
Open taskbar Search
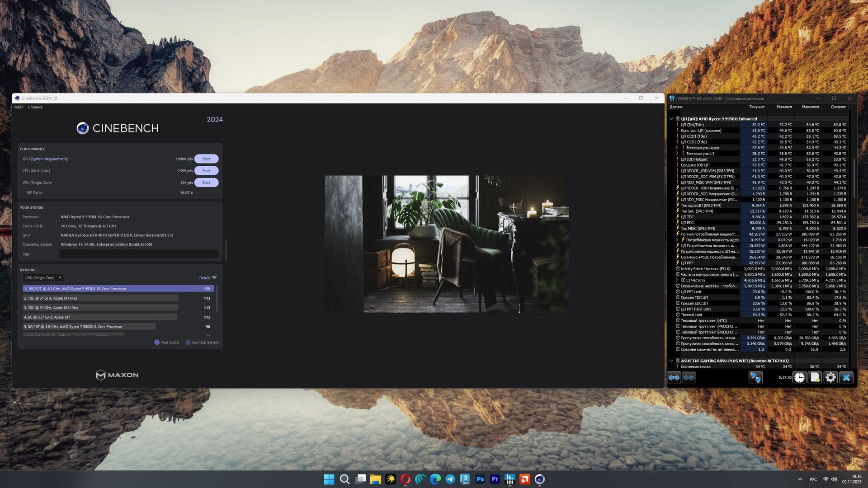[344, 479]
